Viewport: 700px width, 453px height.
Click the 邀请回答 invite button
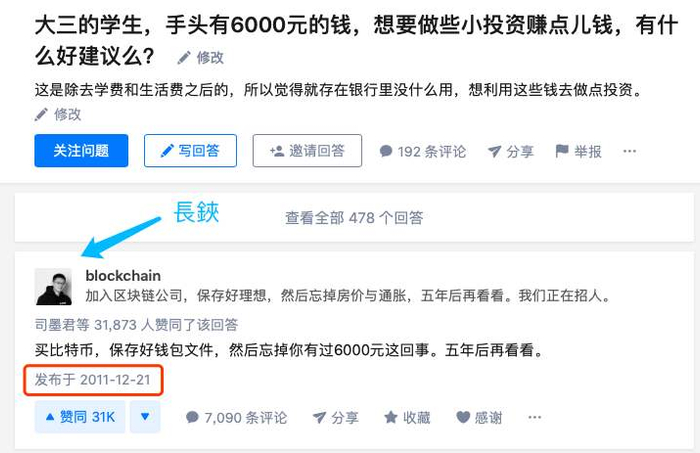(307, 151)
